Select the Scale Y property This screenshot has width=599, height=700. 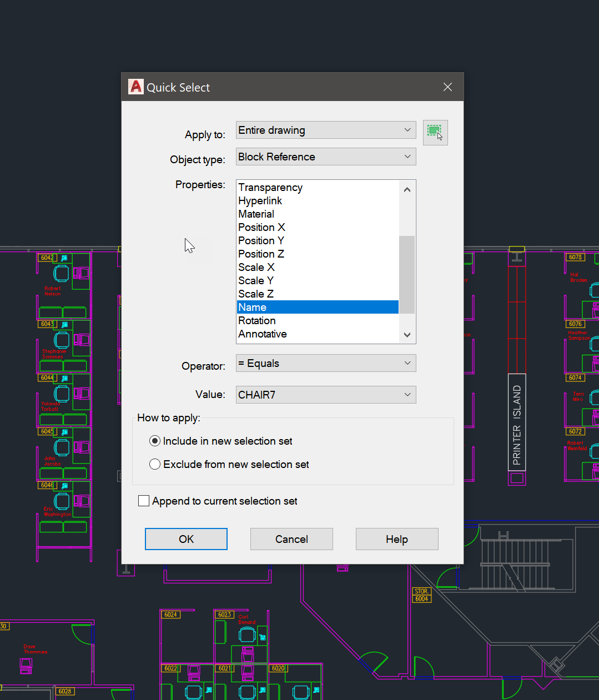click(x=255, y=280)
